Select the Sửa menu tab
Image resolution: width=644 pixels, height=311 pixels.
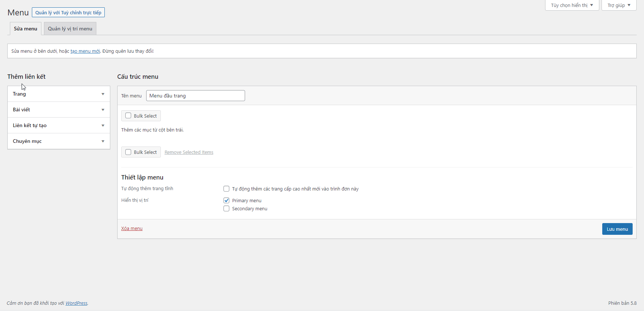25,29
